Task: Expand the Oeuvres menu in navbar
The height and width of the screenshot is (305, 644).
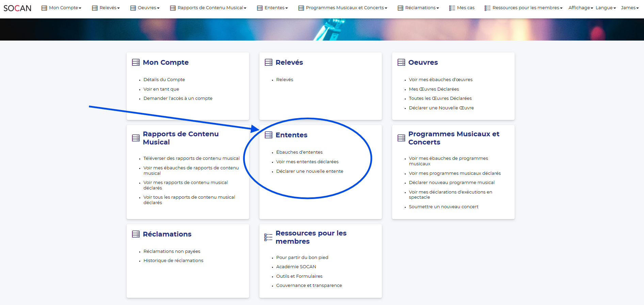Action: coord(145,8)
